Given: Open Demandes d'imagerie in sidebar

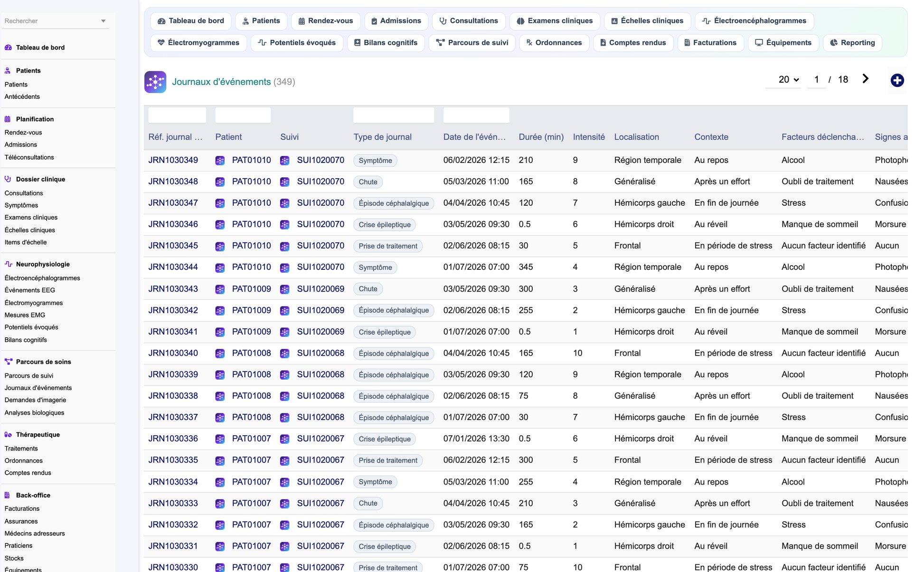Looking at the screenshot, I should coord(35,400).
